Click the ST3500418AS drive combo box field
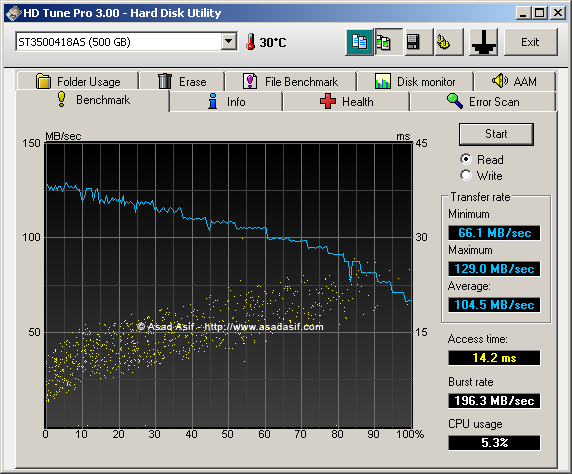The width and height of the screenshot is (572, 474). (126, 42)
